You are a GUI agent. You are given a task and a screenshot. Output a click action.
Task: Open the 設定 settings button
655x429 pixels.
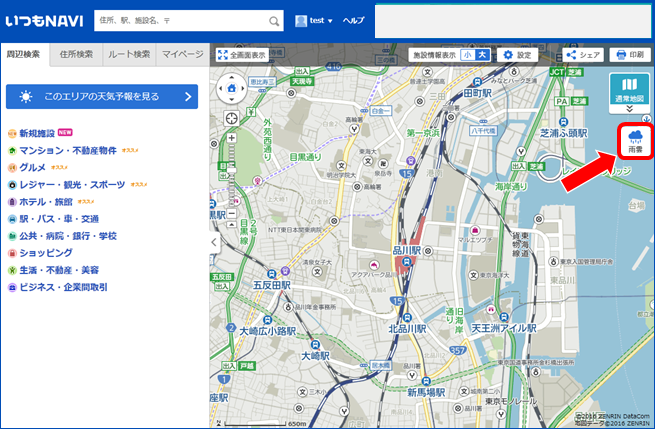517,55
